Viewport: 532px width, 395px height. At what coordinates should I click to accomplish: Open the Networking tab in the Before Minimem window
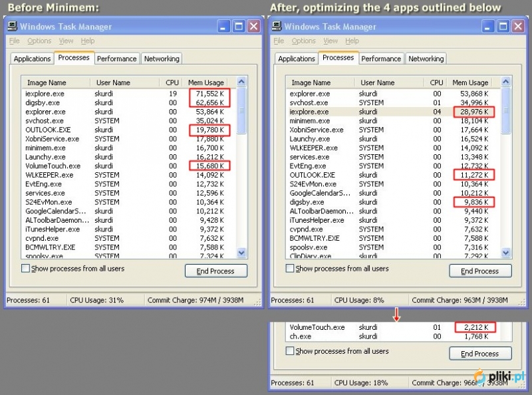(162, 59)
